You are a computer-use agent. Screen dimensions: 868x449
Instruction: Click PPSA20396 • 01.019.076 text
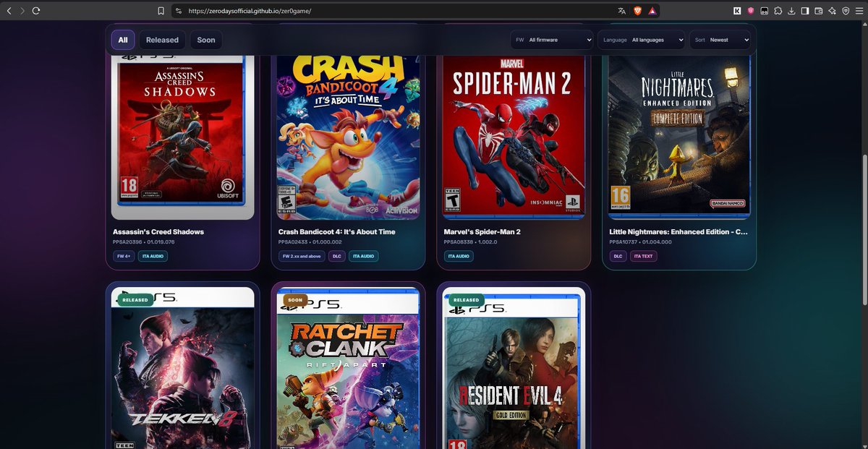tap(144, 242)
